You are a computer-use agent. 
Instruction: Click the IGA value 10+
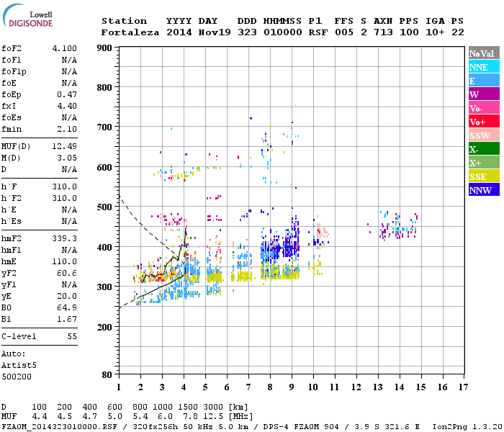pos(435,32)
